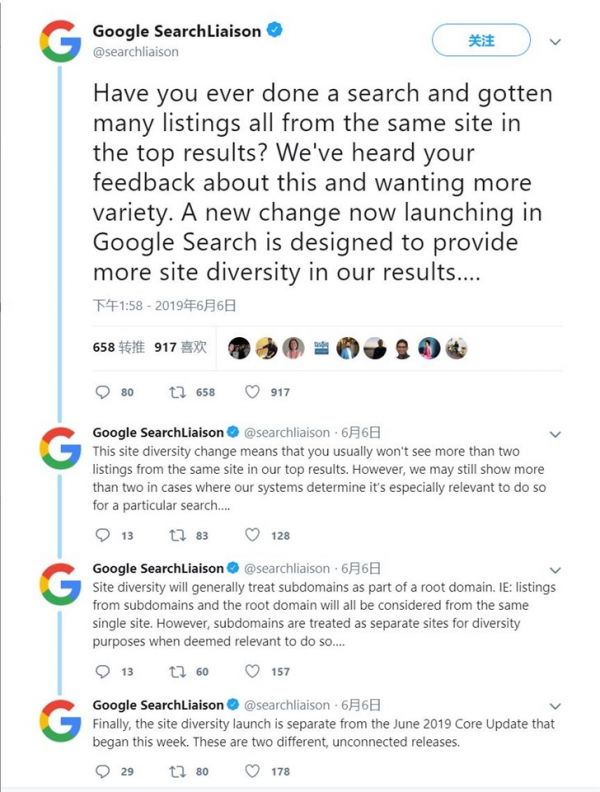The height and width of the screenshot is (792, 600).
Task: Open the dropdown arrow next to 关注 button
Action: [x=556, y=42]
